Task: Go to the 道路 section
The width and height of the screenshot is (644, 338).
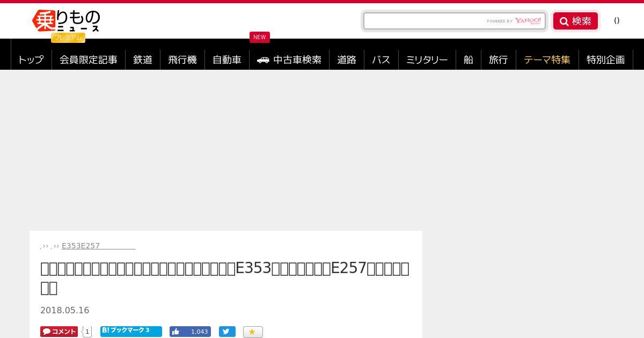Action: (347, 60)
